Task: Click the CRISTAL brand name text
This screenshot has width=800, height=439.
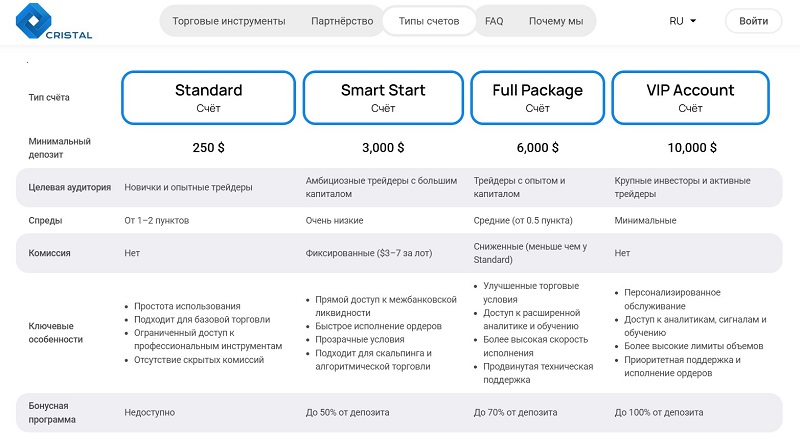Action: (x=69, y=35)
